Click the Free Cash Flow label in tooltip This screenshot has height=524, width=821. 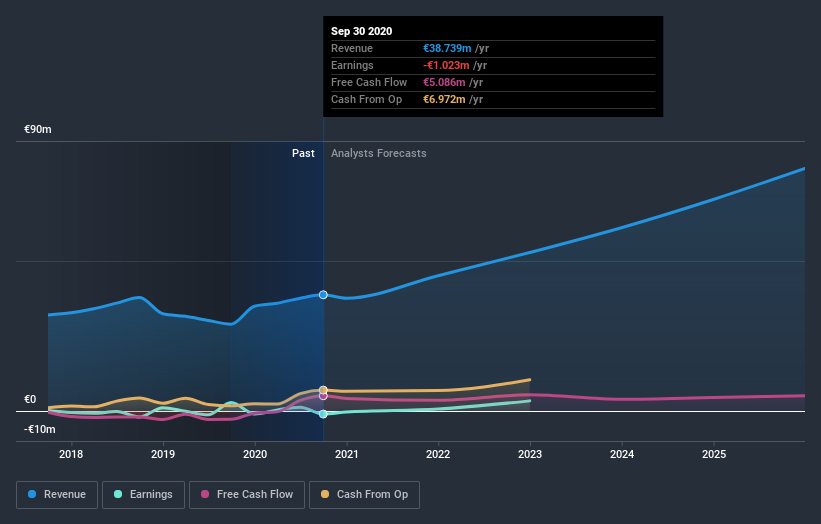(369, 82)
